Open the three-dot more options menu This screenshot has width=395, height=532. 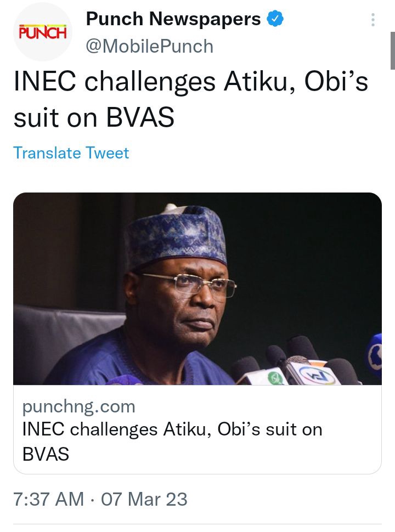point(373,20)
